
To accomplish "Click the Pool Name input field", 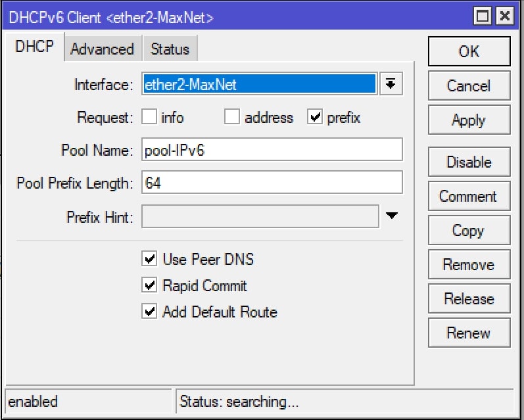I will [x=272, y=149].
